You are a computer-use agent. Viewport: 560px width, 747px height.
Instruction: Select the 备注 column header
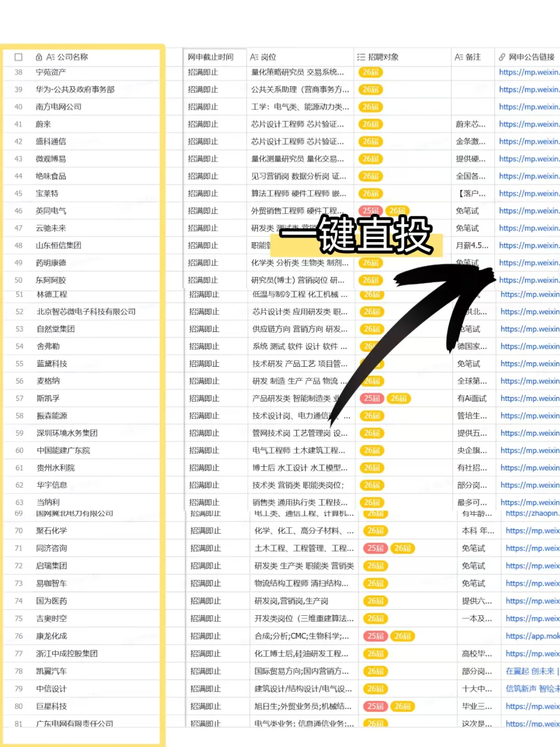472,57
